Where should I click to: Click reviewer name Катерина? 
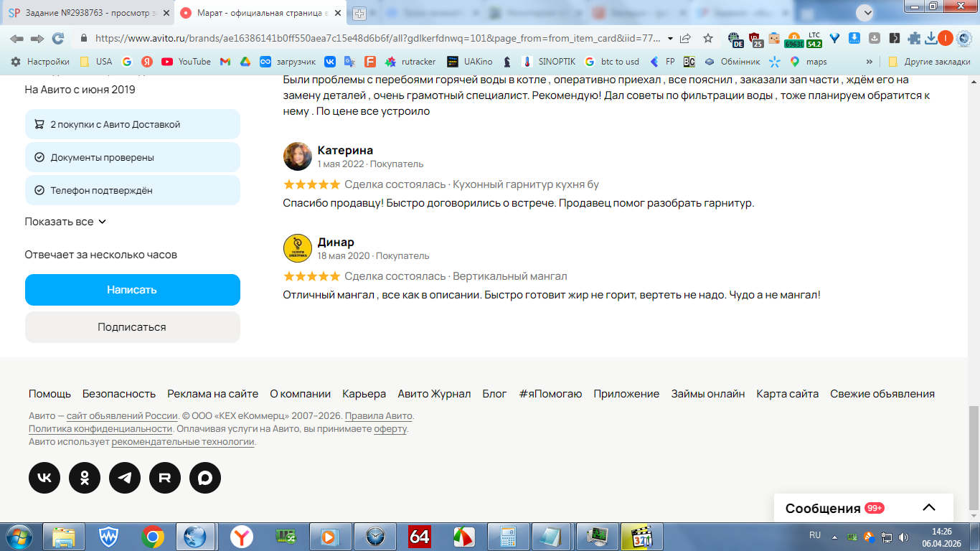pyautogui.click(x=345, y=151)
